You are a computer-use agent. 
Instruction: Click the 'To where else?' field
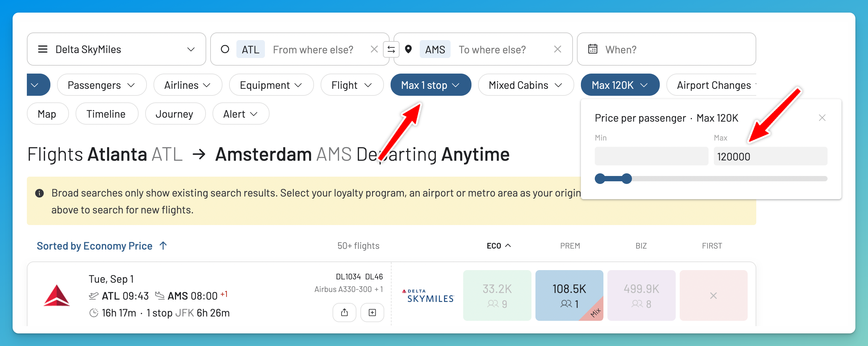[492, 49]
